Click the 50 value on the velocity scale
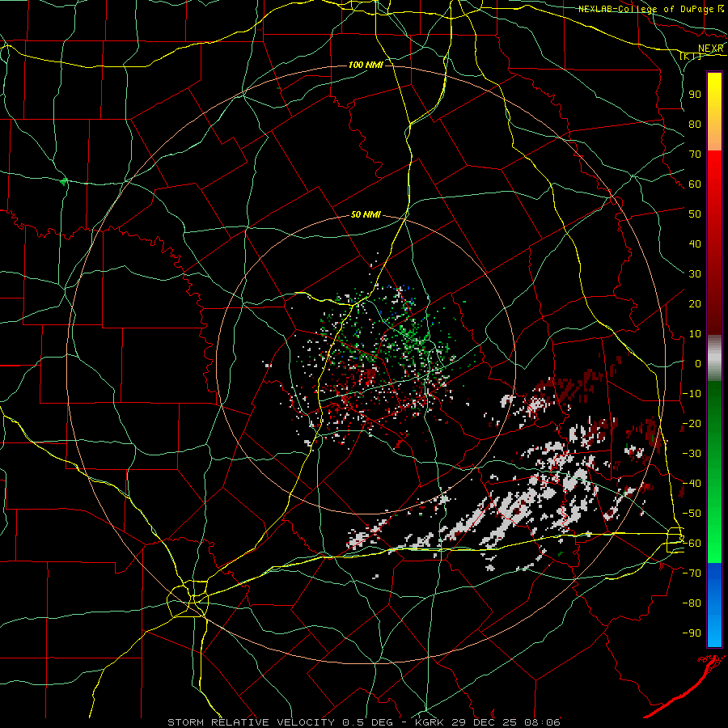728x728 pixels. 695,214
